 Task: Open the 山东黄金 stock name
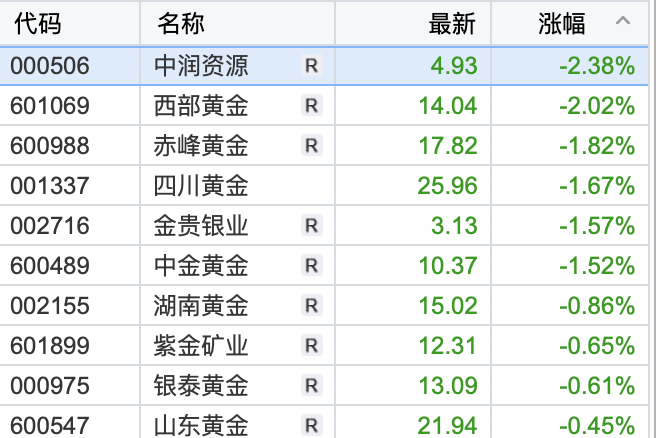(201, 425)
